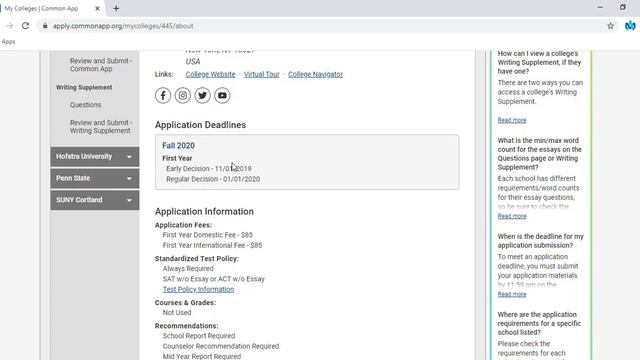640x360 pixels.
Task: Select the Regular Decision - 01/01/2020 text
Action: [x=213, y=179]
